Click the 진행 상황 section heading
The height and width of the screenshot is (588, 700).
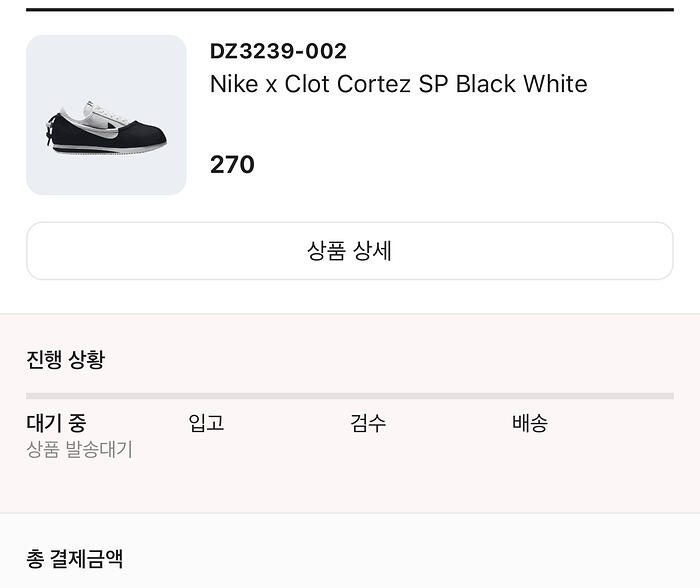coord(65,360)
